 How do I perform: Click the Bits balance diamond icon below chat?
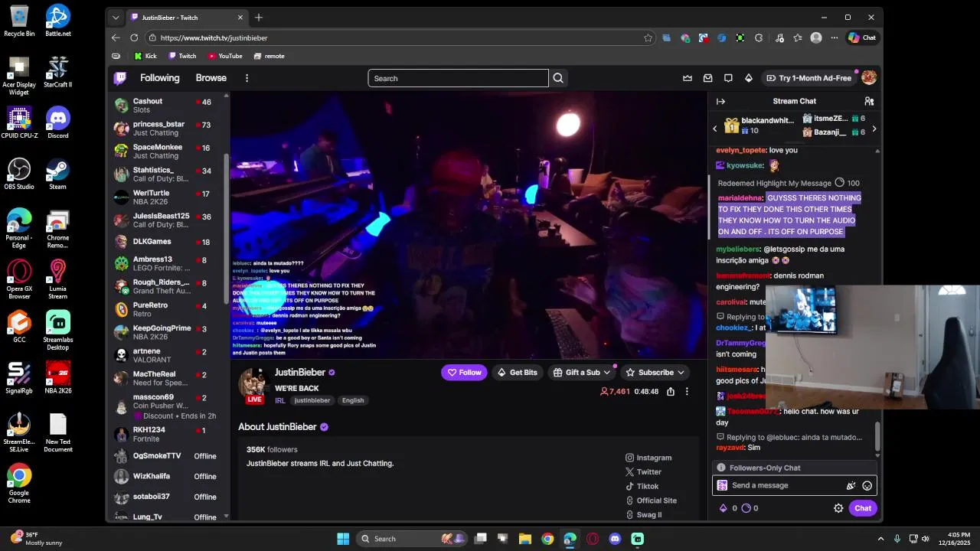point(724,508)
